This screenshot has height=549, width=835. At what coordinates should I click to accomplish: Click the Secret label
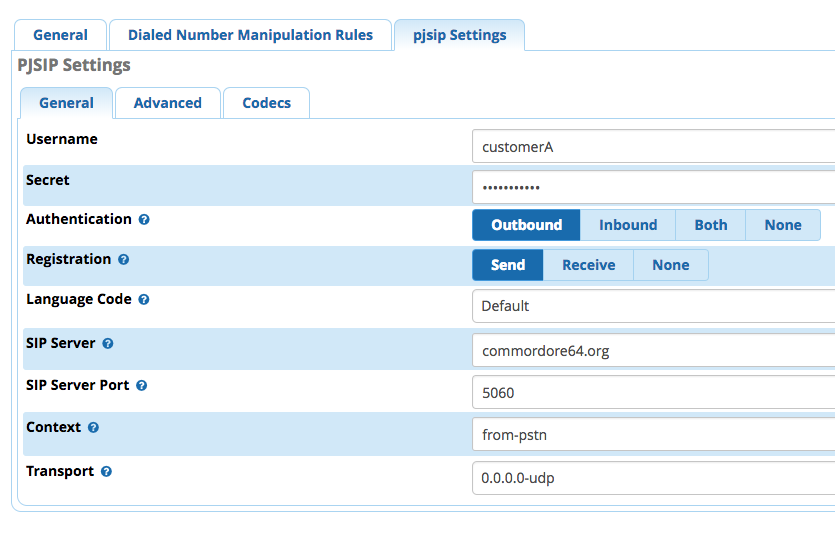pos(48,180)
